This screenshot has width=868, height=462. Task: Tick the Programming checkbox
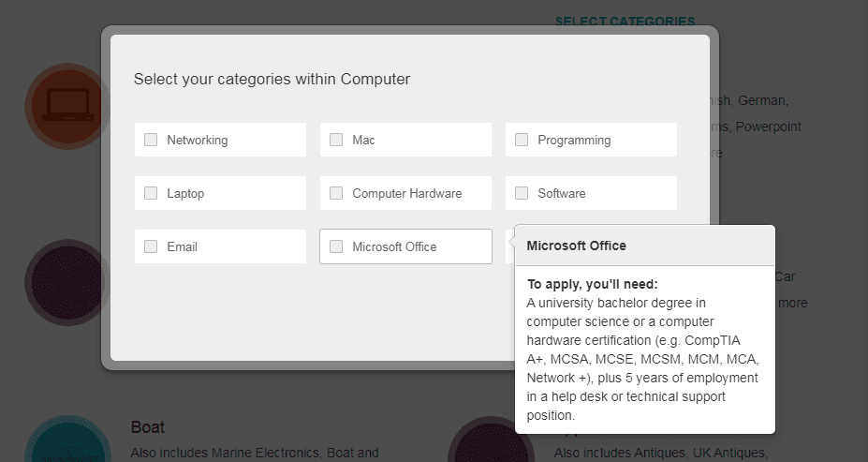[522, 140]
